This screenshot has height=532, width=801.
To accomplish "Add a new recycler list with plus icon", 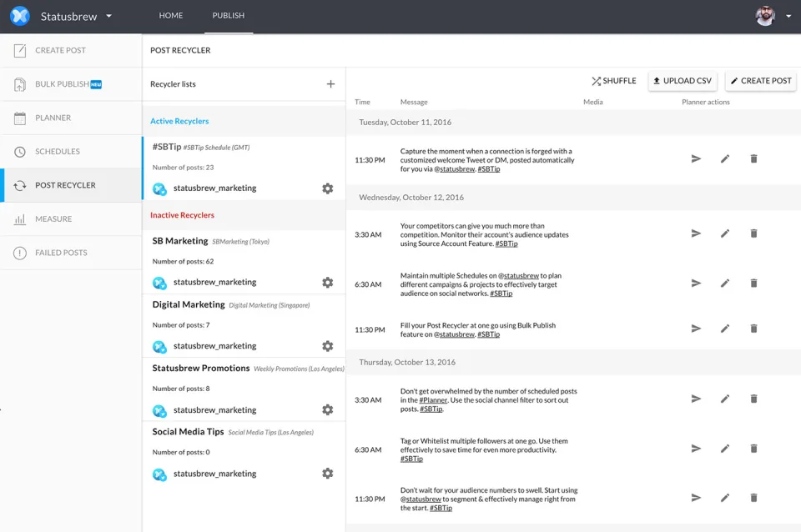I will 330,83.
